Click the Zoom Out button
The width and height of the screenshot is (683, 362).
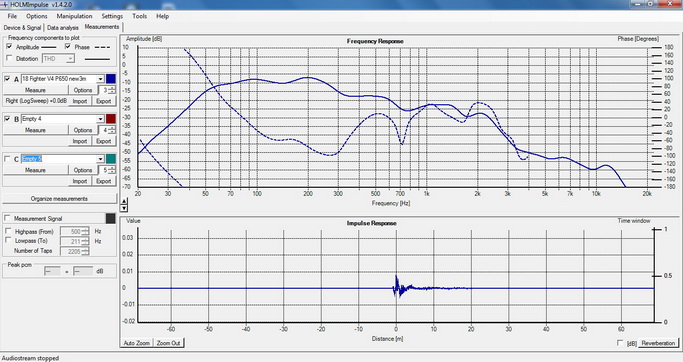(x=169, y=343)
